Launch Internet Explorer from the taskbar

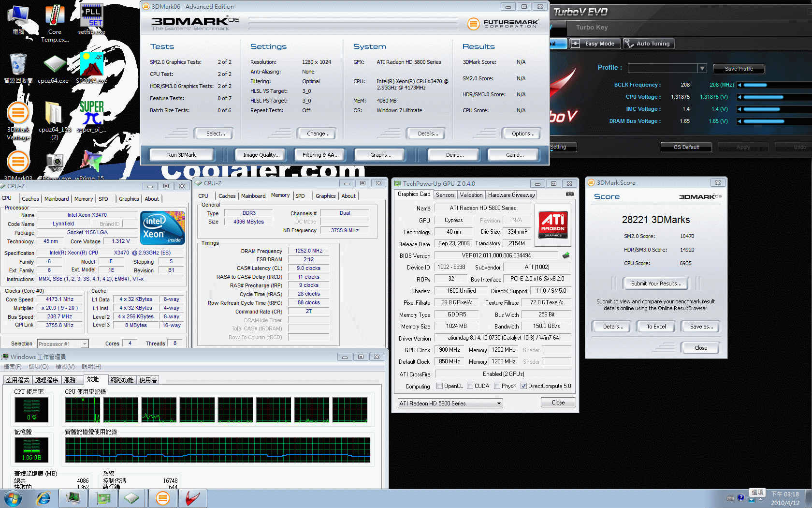tap(43, 498)
